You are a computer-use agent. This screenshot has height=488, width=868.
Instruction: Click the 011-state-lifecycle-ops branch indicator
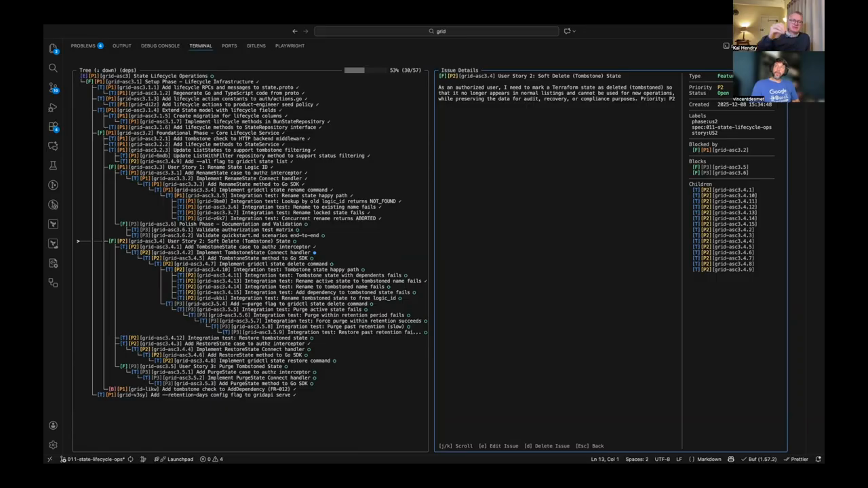(92, 459)
